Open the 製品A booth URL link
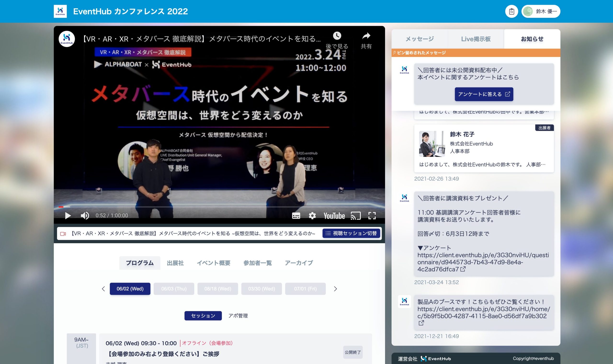 point(483,313)
